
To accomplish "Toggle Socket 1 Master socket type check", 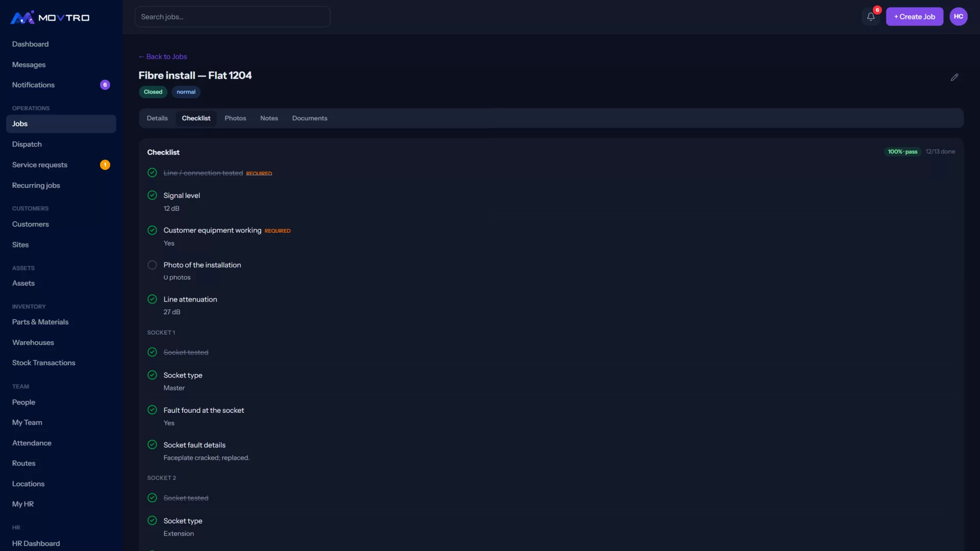I will pos(152,375).
